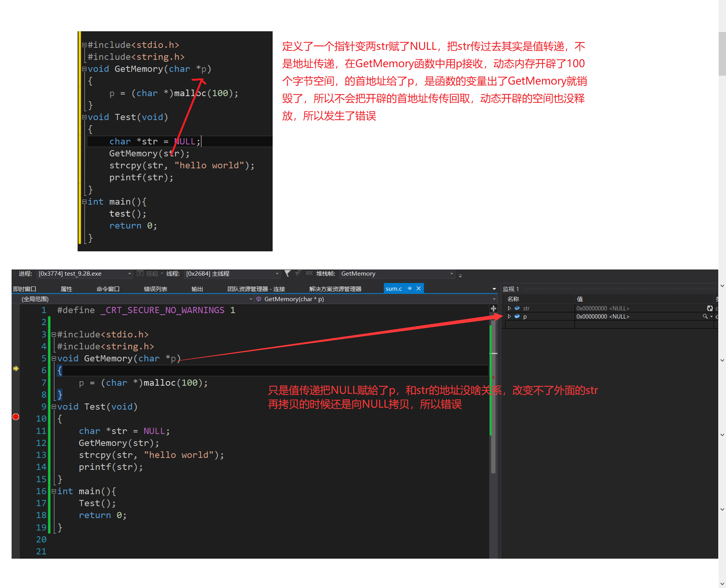Screen dimensions: 726x588
Task: Open the 线程 thread dropdown 主线程
Action: 232,274
